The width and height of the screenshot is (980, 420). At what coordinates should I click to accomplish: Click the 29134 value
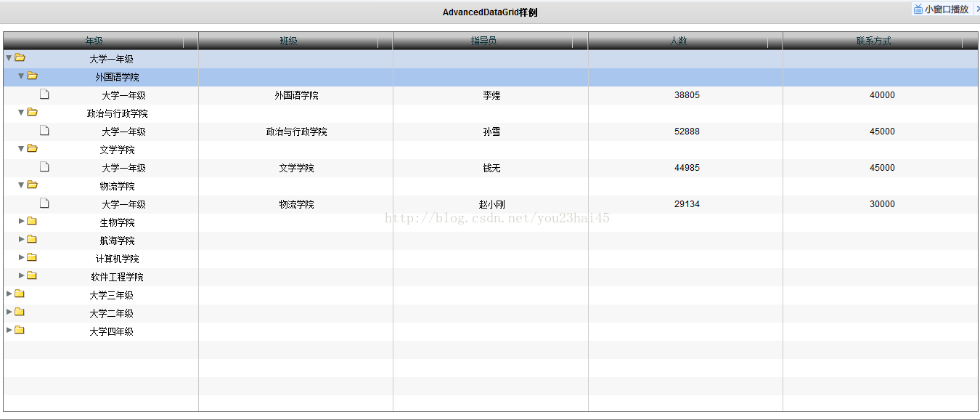pyautogui.click(x=687, y=204)
